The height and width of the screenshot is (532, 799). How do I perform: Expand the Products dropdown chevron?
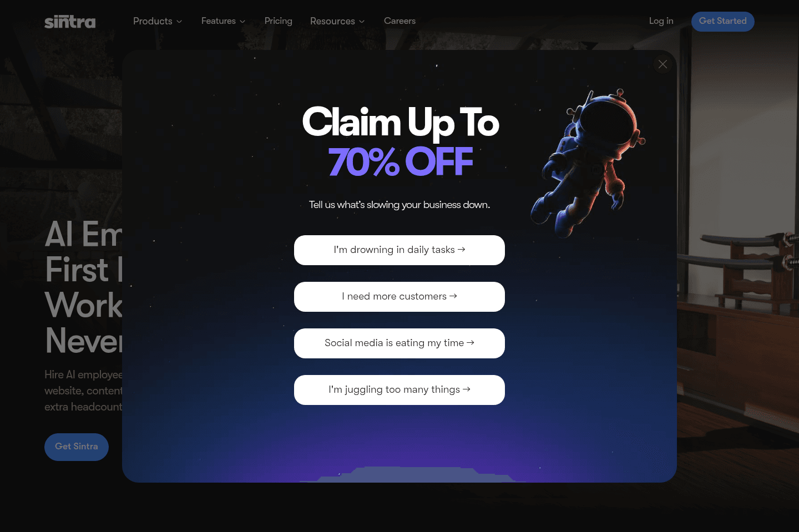coord(179,22)
